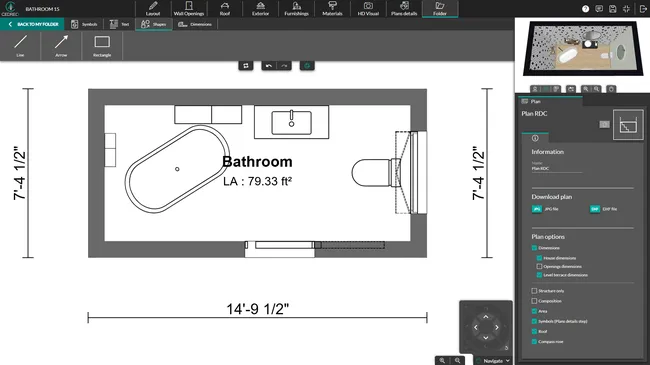Viewport: 650px width, 365px height.
Task: Open the Information tab icon
Action: tap(535, 138)
